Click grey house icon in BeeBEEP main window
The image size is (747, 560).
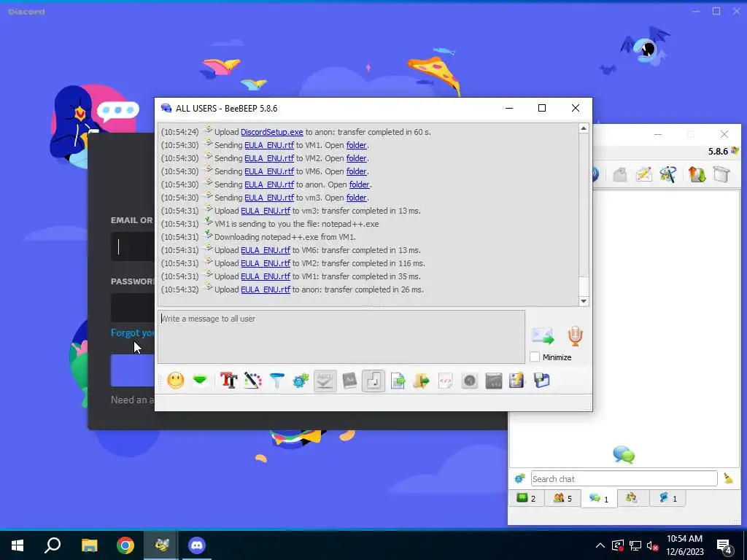tap(619, 174)
